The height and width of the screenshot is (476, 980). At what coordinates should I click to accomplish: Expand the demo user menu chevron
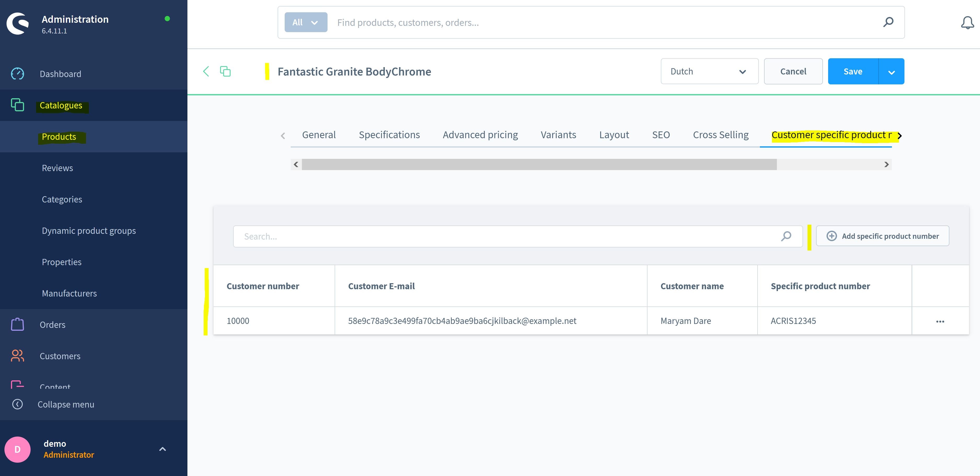point(162,449)
